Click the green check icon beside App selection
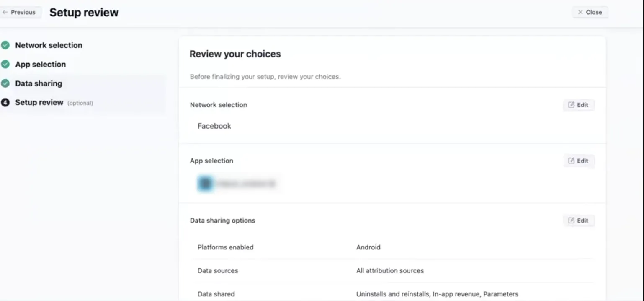Screen dimensions: 644x301 coord(5,64)
